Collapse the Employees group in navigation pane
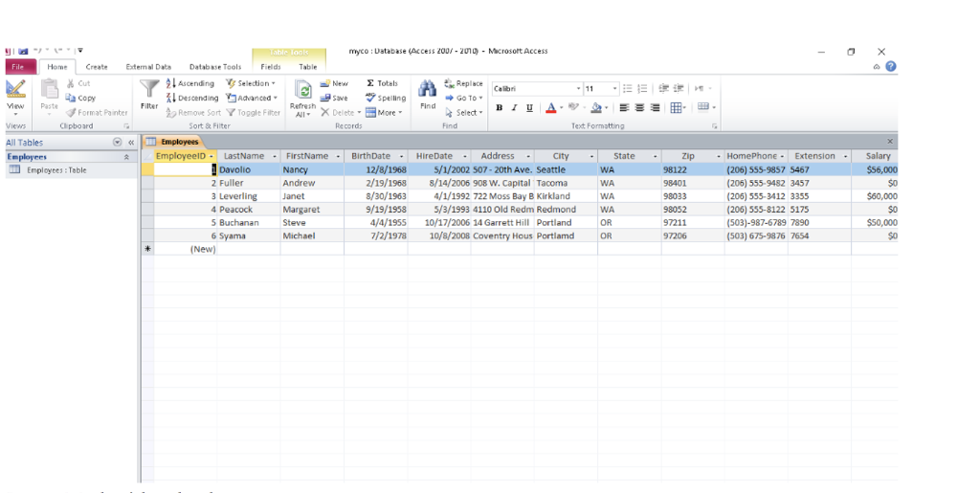The image size is (980, 493). click(x=127, y=157)
